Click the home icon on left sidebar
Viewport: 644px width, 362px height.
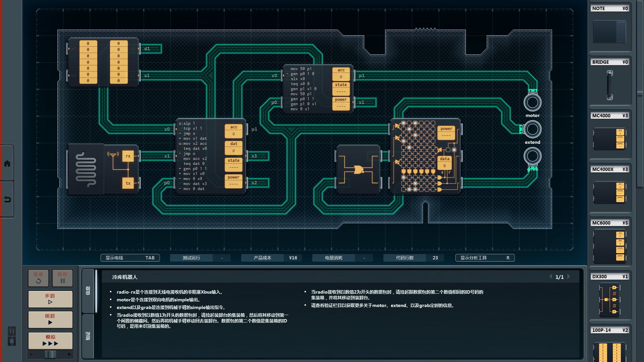(x=7, y=164)
